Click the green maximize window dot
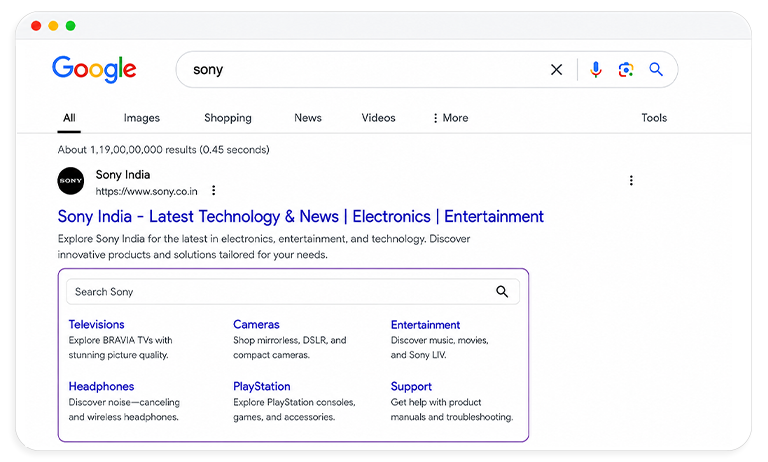 (71, 25)
